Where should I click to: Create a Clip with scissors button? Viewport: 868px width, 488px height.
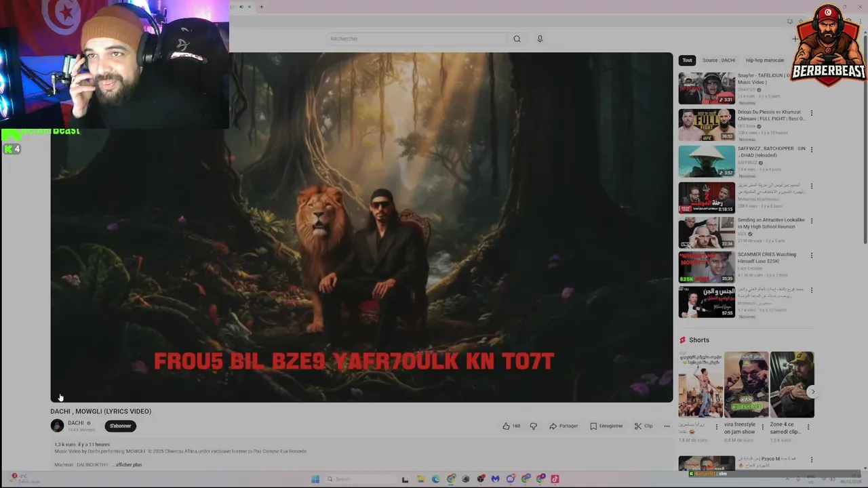pyautogui.click(x=644, y=426)
